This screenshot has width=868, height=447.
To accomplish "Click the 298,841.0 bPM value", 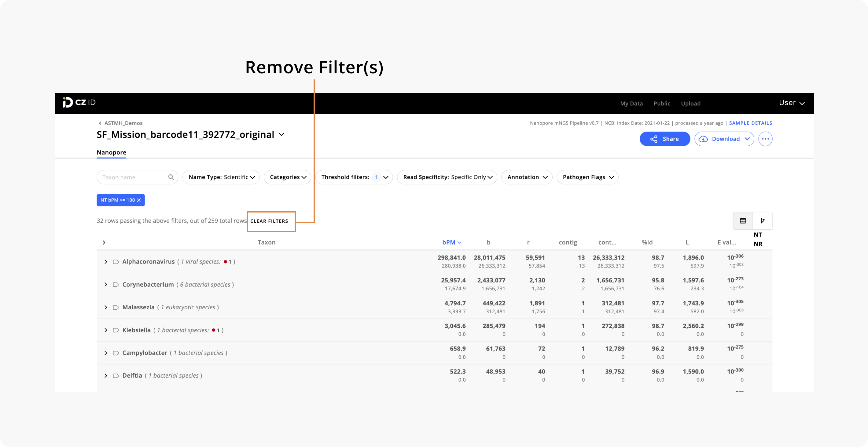I will click(451, 257).
